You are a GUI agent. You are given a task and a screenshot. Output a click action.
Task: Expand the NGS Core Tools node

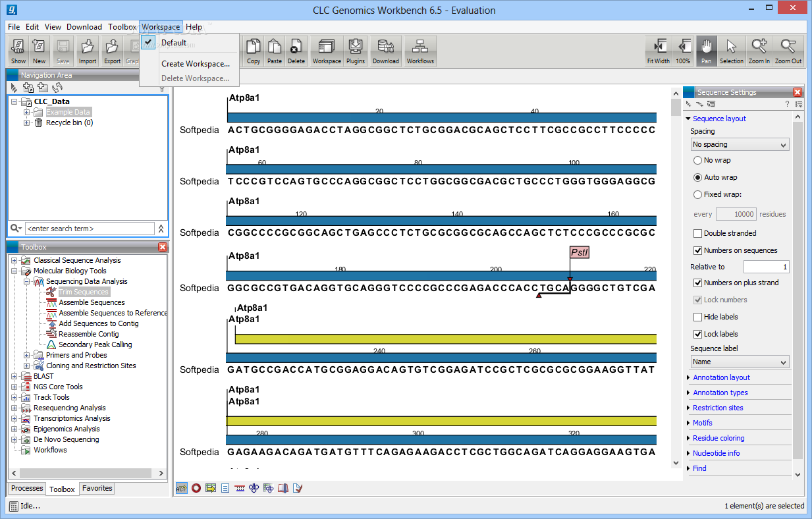(14, 387)
